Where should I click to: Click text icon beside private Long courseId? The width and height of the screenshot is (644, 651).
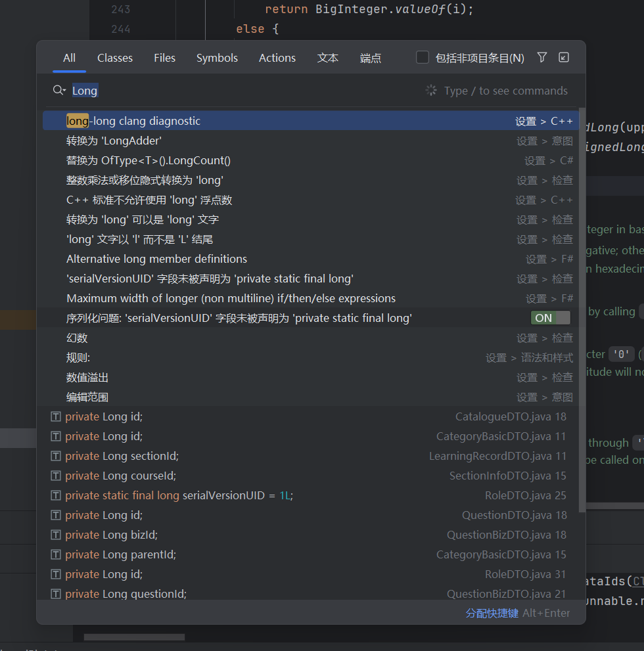pos(56,476)
